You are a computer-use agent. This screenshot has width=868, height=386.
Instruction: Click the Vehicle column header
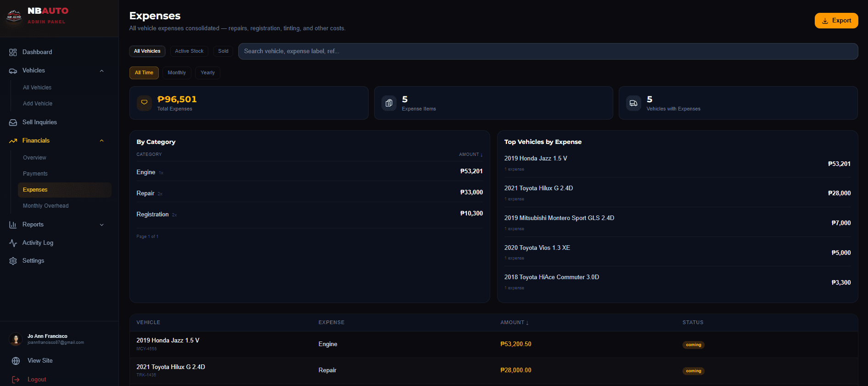coord(148,323)
